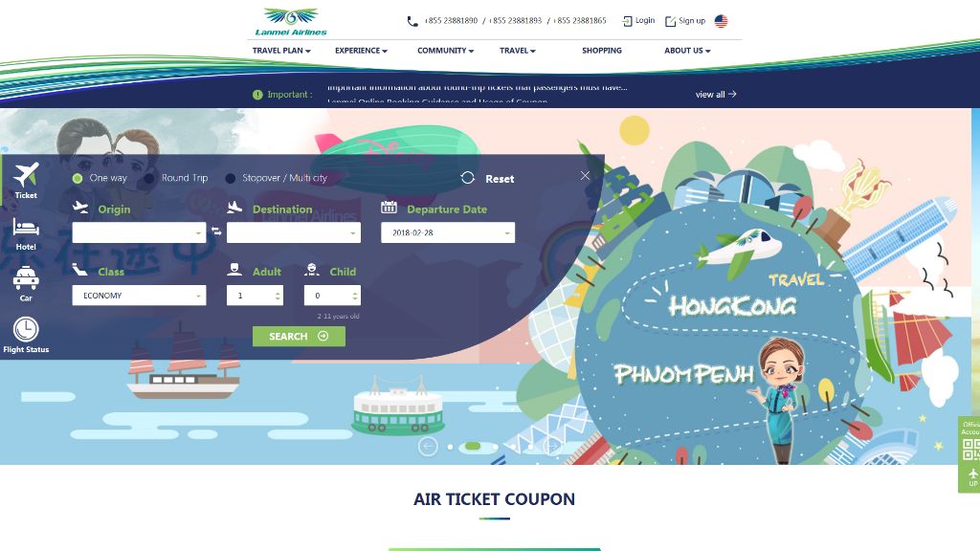This screenshot has height=551, width=980.
Task: Close the booking panel with X
Action: pyautogui.click(x=585, y=176)
